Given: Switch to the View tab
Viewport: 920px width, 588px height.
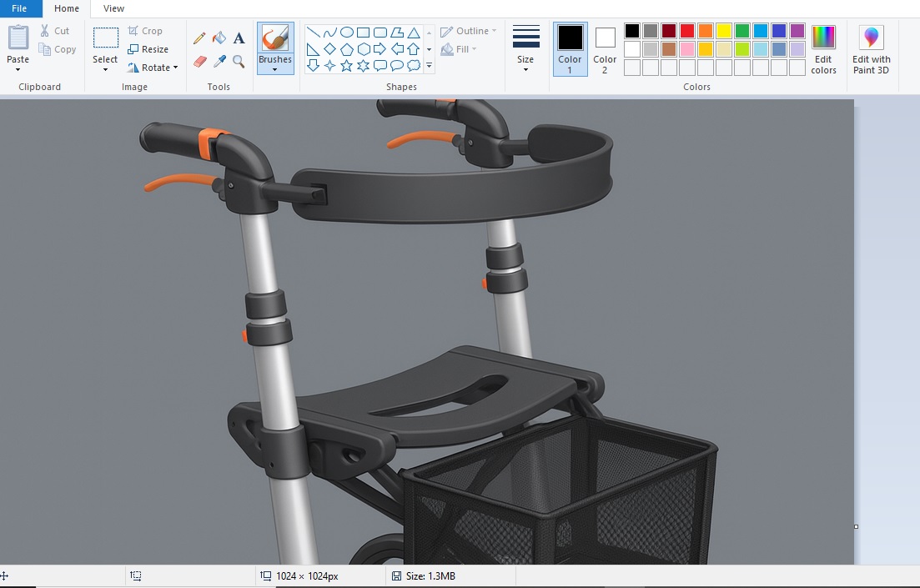Looking at the screenshot, I should (113, 8).
